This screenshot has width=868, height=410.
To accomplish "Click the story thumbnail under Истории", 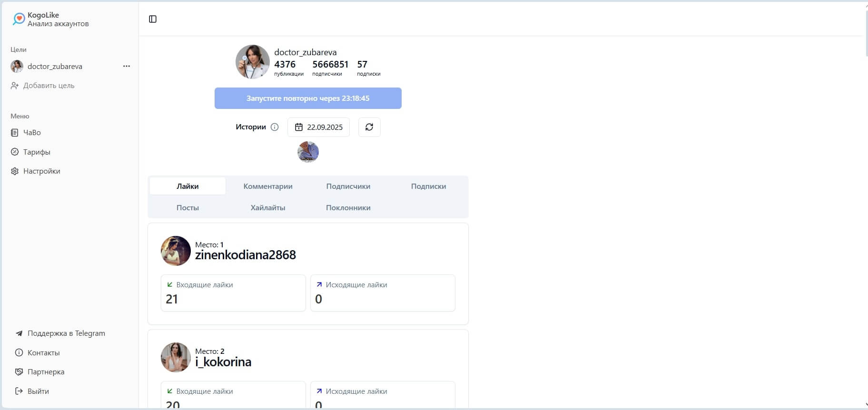I will [308, 152].
